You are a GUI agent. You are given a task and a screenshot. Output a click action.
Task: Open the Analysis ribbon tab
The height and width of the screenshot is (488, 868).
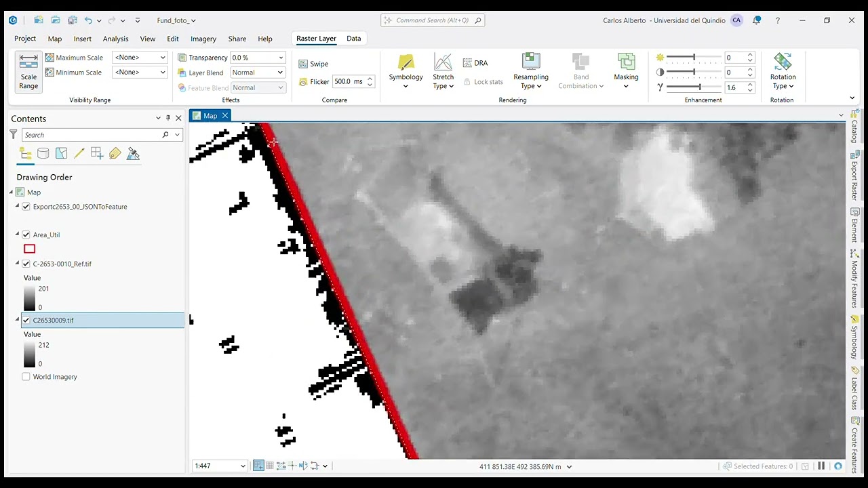point(115,39)
